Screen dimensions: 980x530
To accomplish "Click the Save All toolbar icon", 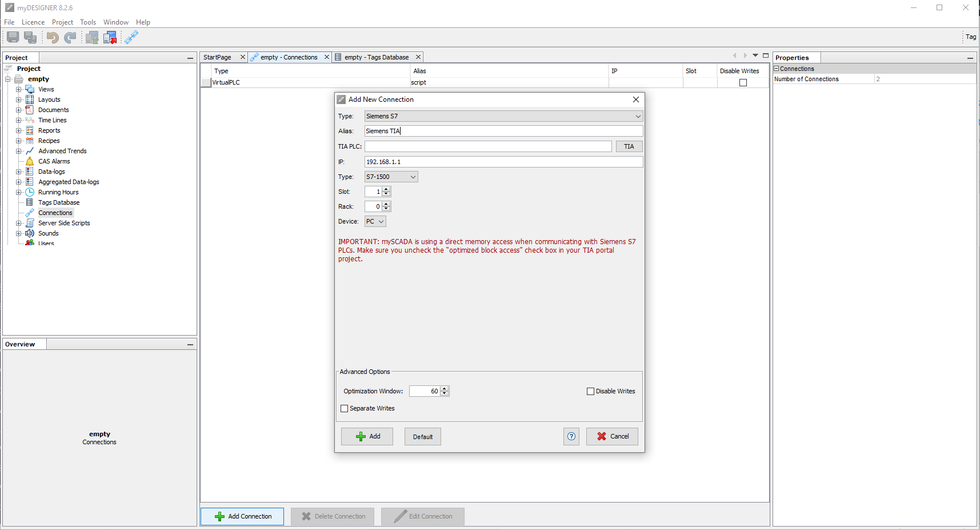I will (x=30, y=37).
